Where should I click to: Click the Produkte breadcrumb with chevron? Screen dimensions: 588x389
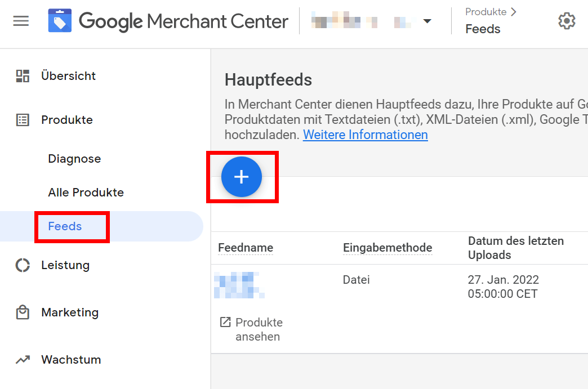[x=491, y=12]
